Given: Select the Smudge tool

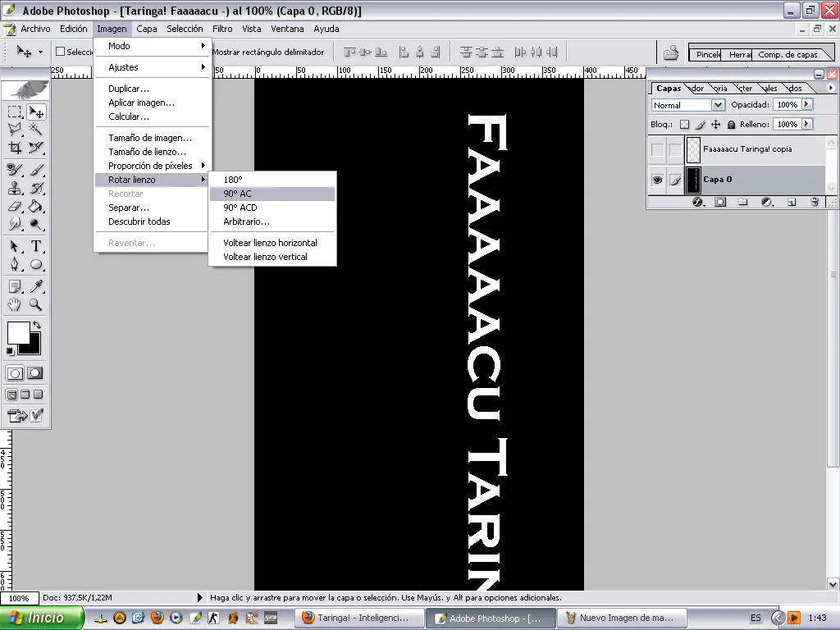Looking at the screenshot, I should [15, 224].
